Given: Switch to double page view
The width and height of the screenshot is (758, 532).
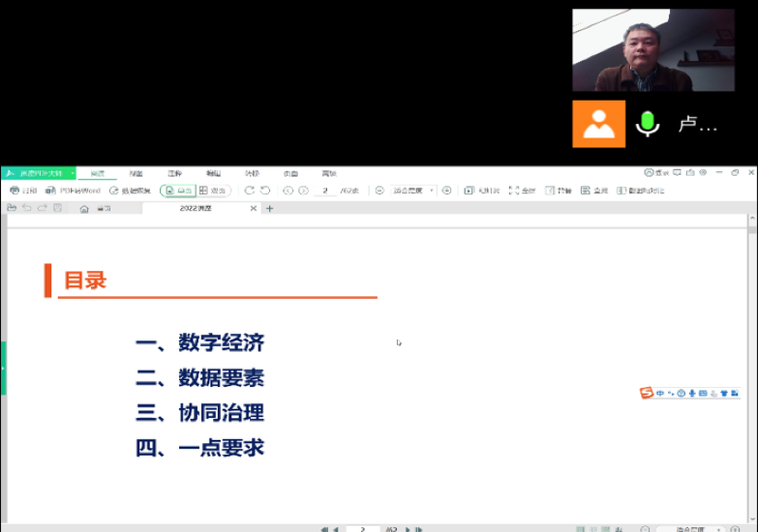Looking at the screenshot, I should click(213, 191).
